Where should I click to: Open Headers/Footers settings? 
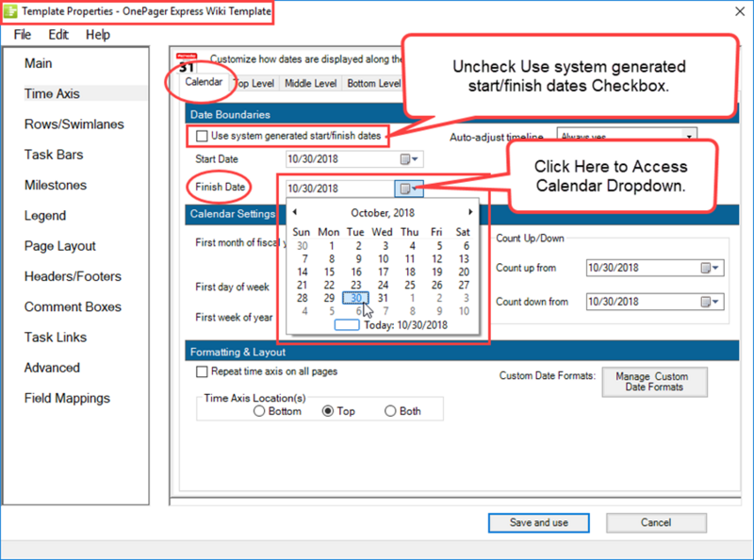point(74,276)
